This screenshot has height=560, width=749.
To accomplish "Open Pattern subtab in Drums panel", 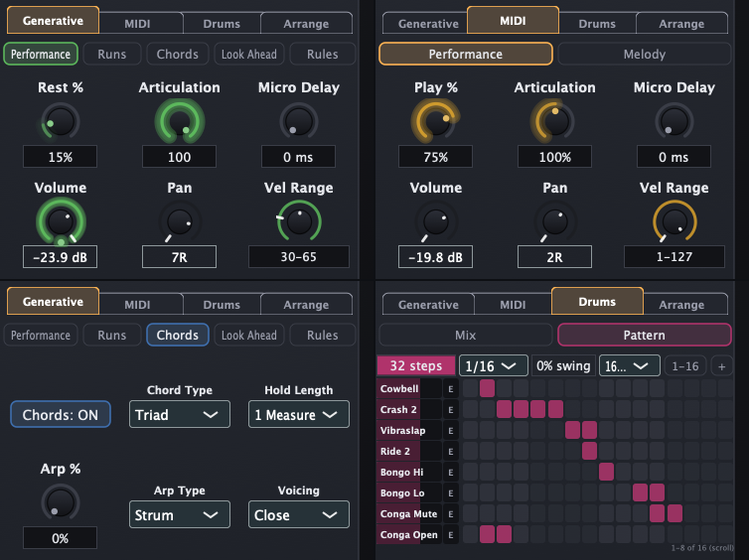I will (645, 335).
